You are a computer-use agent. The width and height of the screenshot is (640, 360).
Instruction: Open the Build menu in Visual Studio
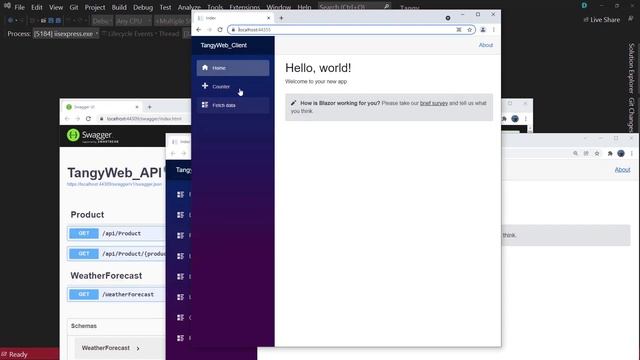[119, 7]
